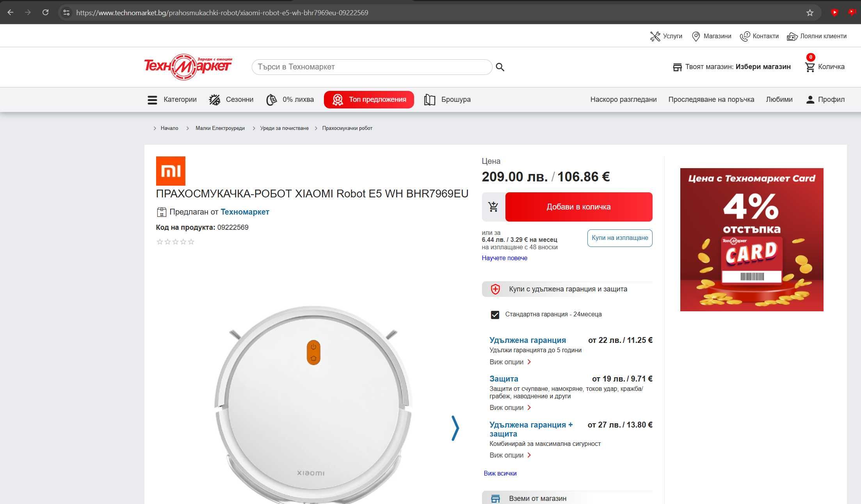The height and width of the screenshot is (504, 861).
Task: Click the Технomаркет site logo
Action: [x=188, y=67]
